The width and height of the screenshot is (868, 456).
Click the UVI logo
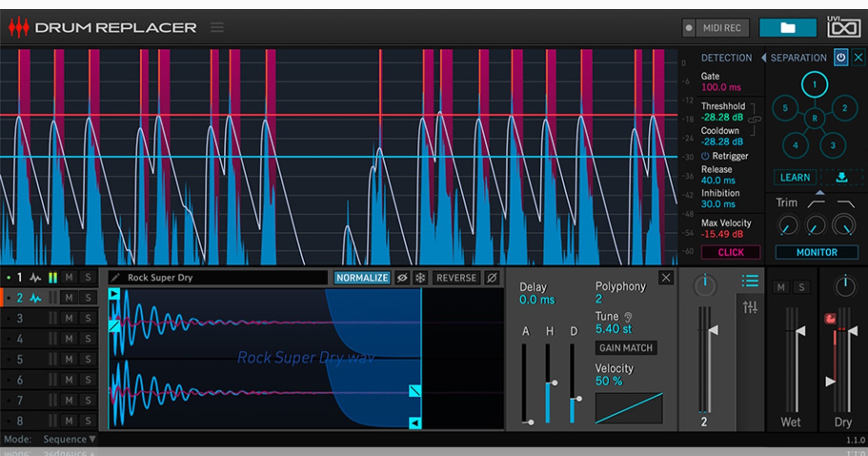point(844,27)
